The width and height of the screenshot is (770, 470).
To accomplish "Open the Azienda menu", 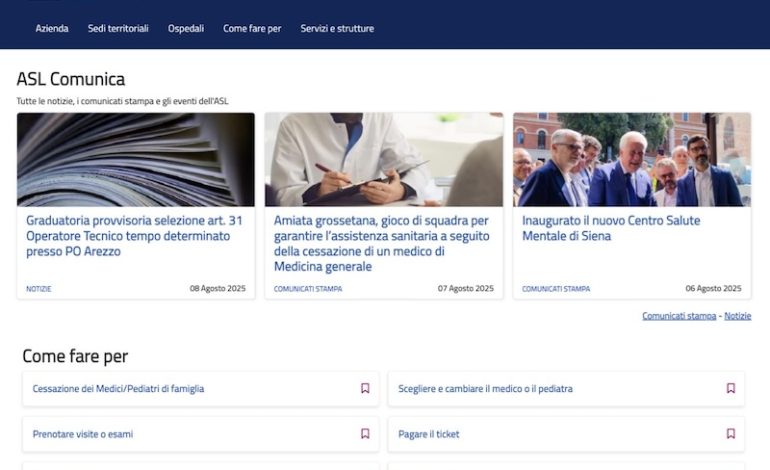I will [52, 28].
